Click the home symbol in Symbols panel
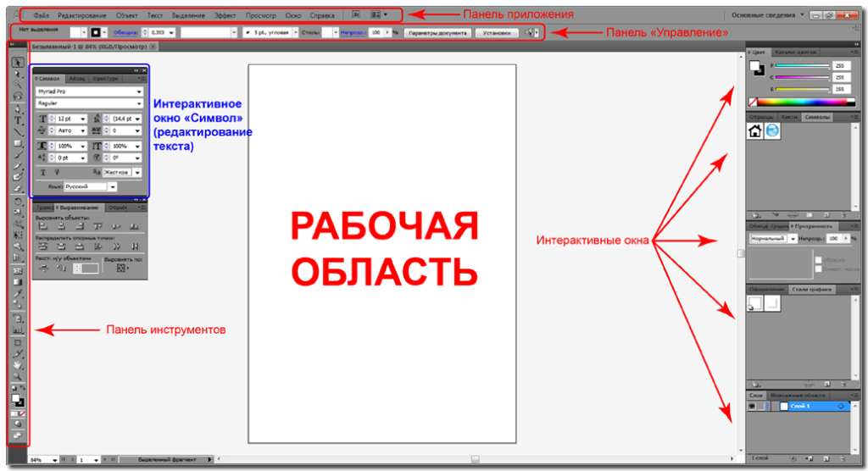Image resolution: width=868 pixels, height=471 pixels. (x=755, y=130)
